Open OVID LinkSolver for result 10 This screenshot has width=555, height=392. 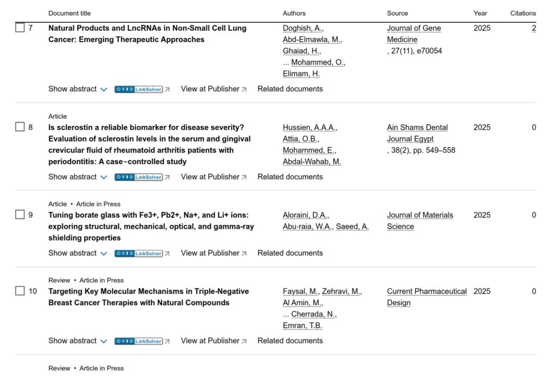tap(139, 341)
